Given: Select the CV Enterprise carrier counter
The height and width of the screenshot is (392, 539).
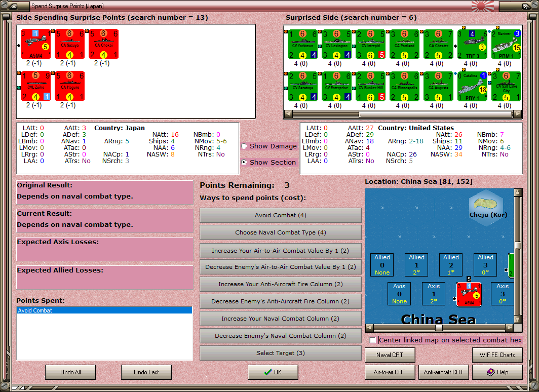Looking at the screenshot, I should pyautogui.click(x=336, y=87).
